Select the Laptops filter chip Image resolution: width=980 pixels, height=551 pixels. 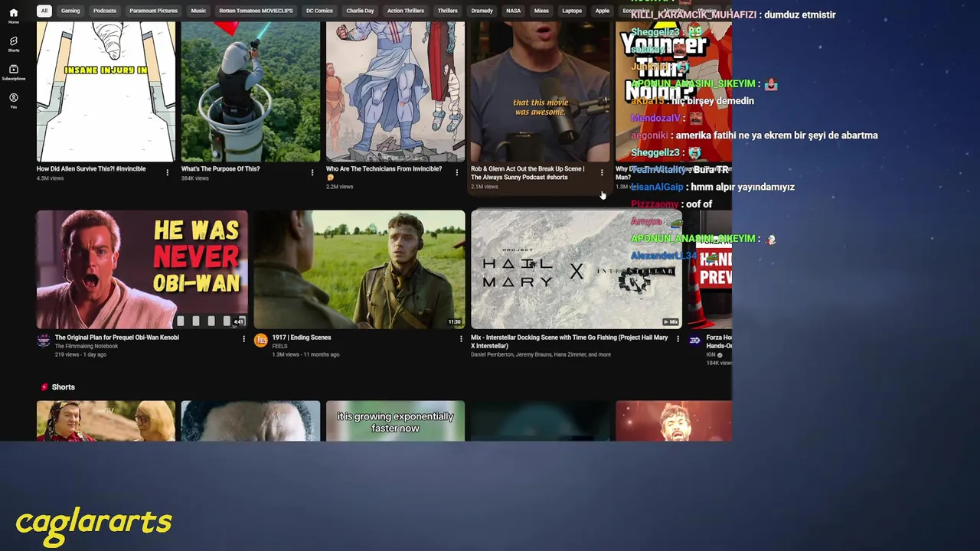point(572,11)
